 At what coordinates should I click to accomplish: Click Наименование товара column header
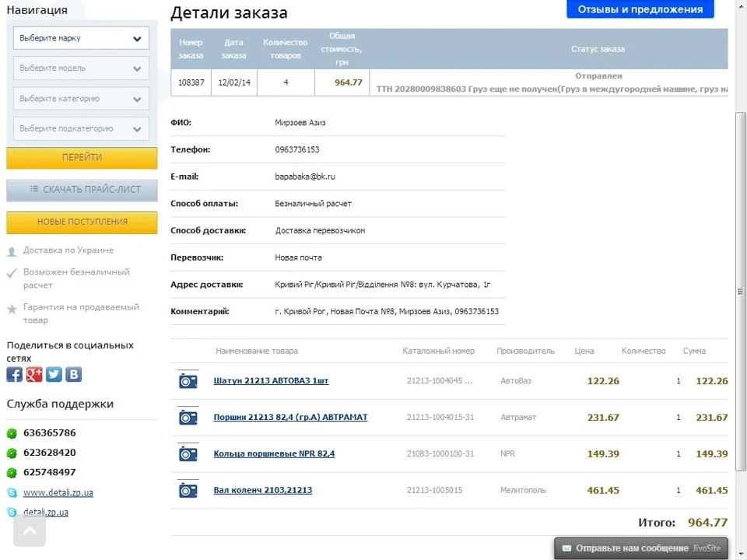click(x=257, y=351)
